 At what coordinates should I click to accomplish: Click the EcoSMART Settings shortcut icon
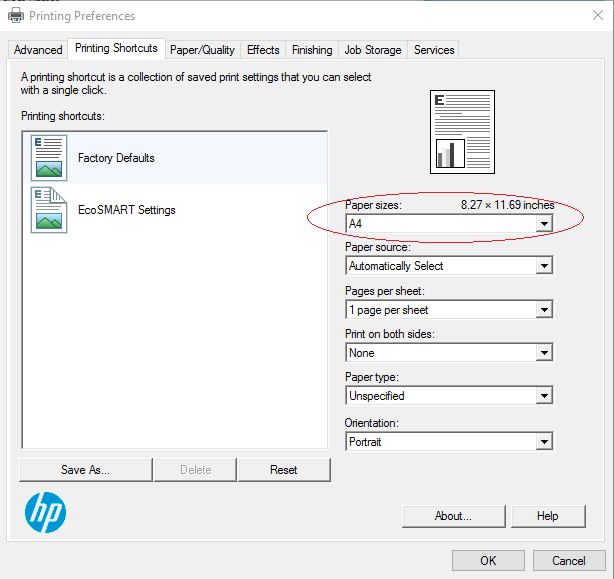click(49, 210)
